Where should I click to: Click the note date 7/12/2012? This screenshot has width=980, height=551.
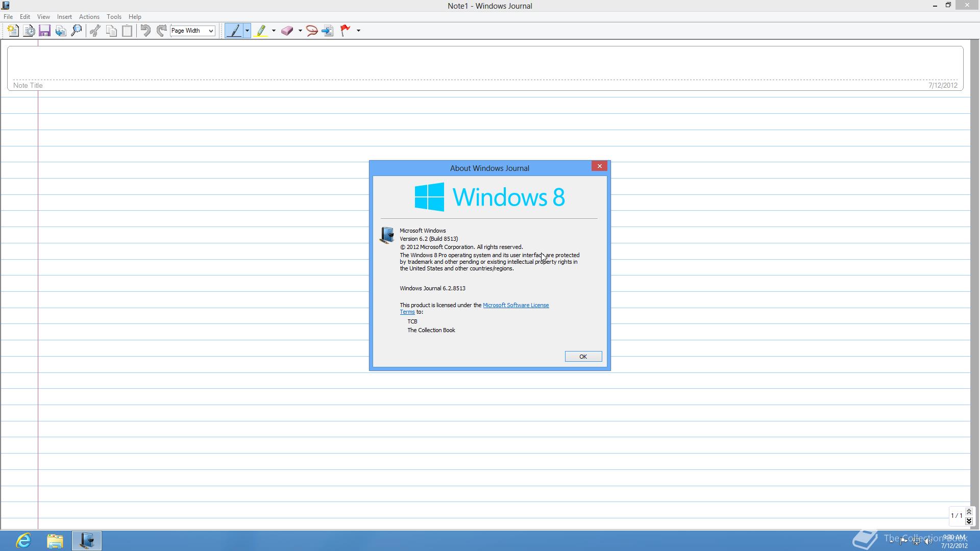tap(943, 85)
